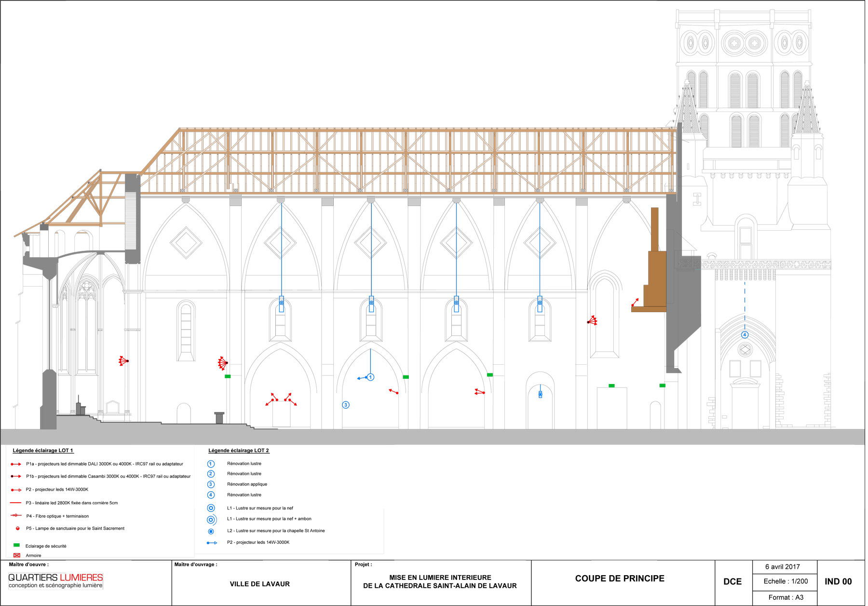Click the Légende éclairage LOT 2 heading

(x=239, y=451)
